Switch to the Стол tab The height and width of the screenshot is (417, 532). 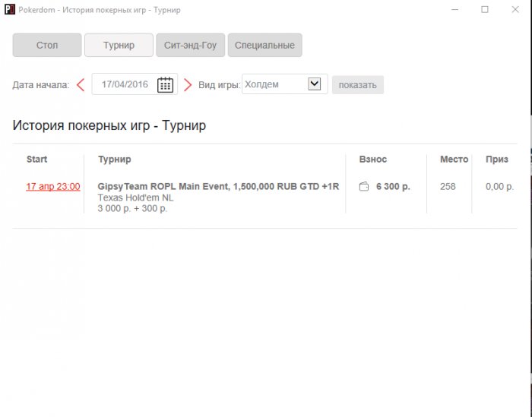(x=47, y=45)
